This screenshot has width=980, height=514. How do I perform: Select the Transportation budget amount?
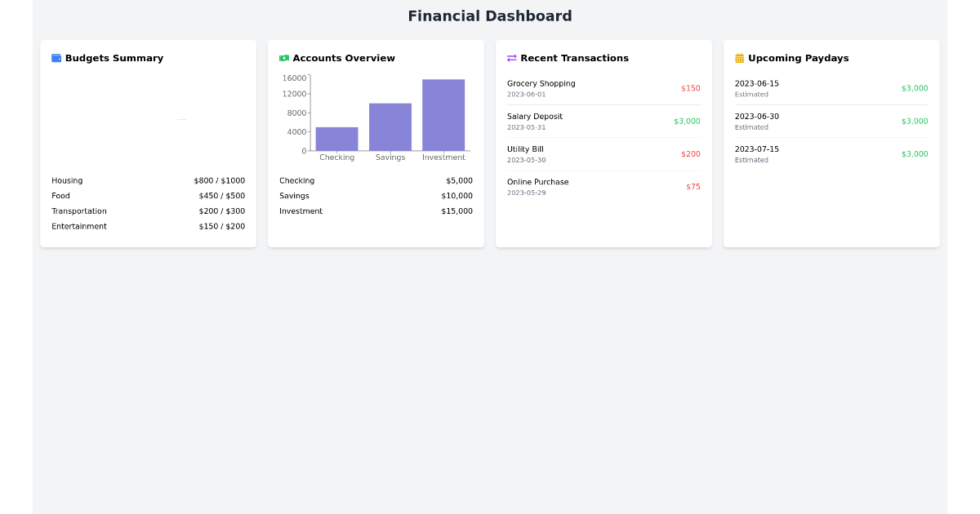(220, 210)
